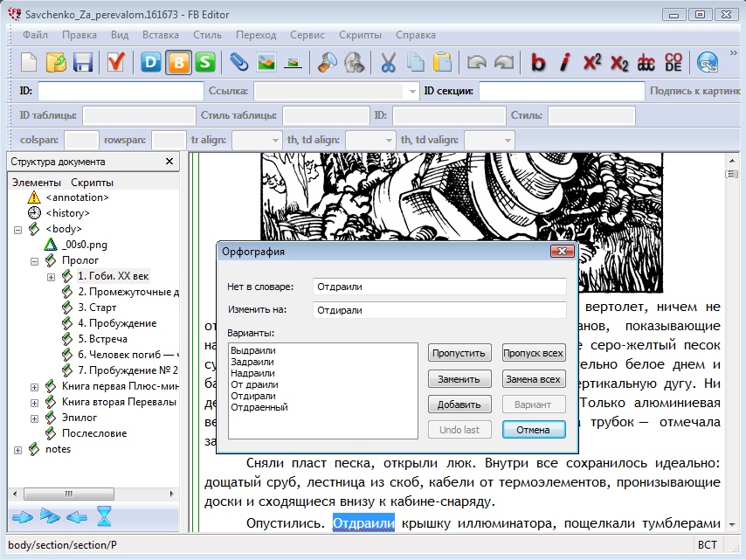Image resolution: width=746 pixels, height=560 pixels.
Task: Collapse the Пролог tree node
Action: tap(35, 260)
